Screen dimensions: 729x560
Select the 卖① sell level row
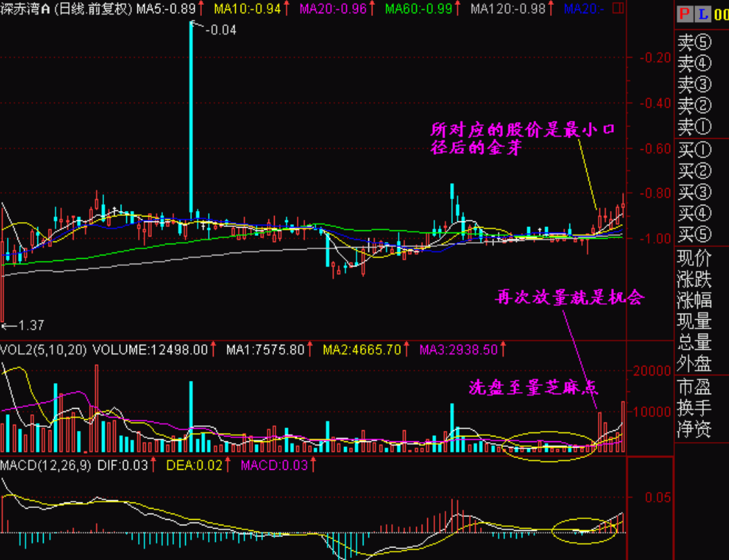(694, 126)
